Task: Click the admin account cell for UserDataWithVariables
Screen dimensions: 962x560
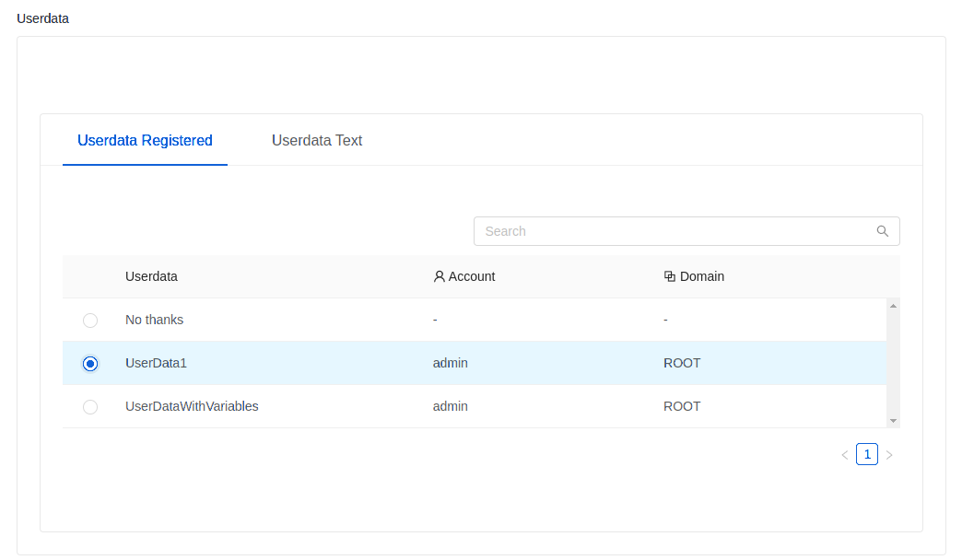Action: pos(451,406)
